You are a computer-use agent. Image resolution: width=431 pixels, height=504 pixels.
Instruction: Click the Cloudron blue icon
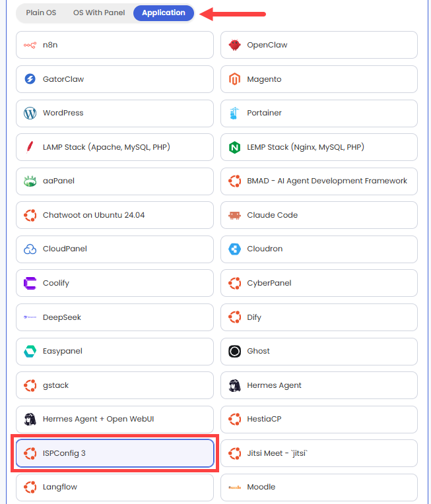[x=234, y=249]
